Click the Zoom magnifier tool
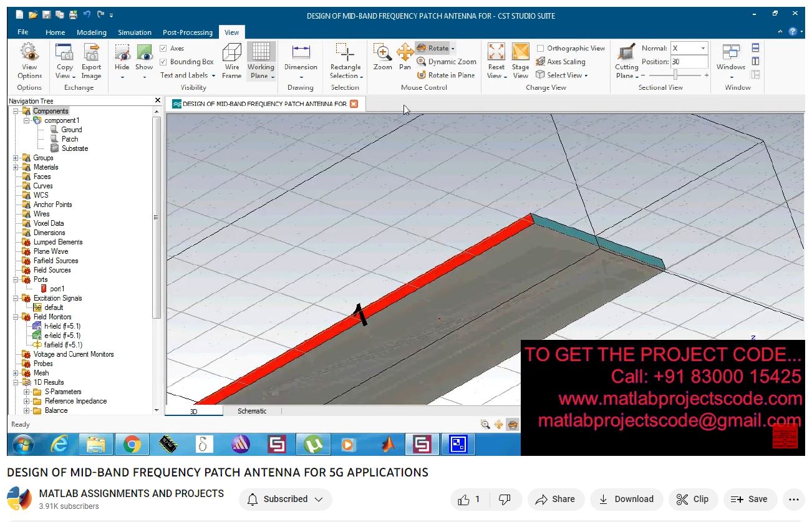 point(382,54)
